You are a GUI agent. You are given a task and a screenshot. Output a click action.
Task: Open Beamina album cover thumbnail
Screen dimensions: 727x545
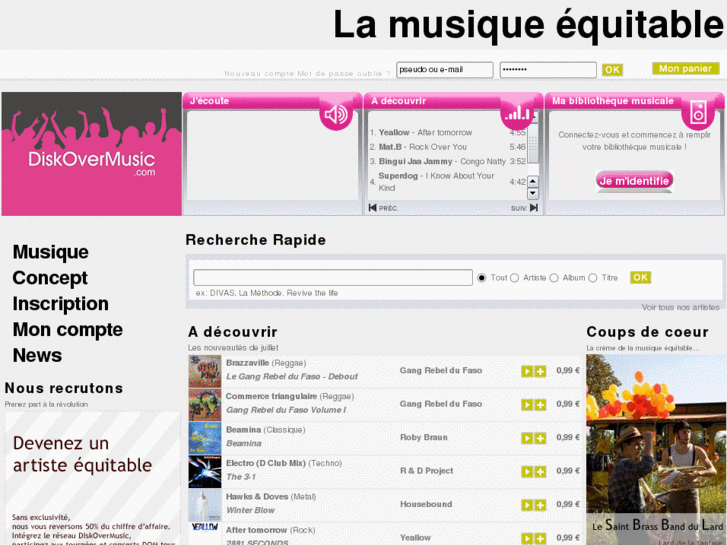click(x=205, y=438)
